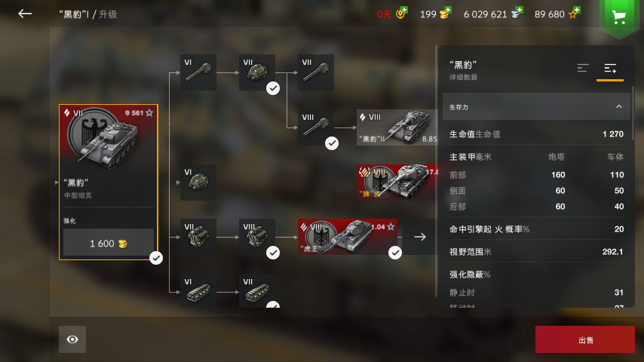Select the tier VII engine module
Image resolution: width=644 pixels, height=362 pixels.
click(198, 237)
